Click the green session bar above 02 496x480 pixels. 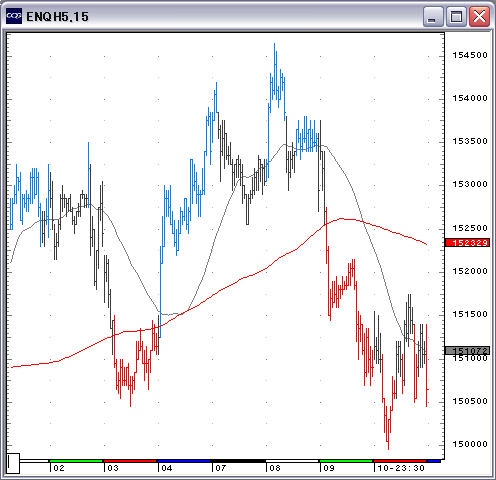(x=76, y=461)
